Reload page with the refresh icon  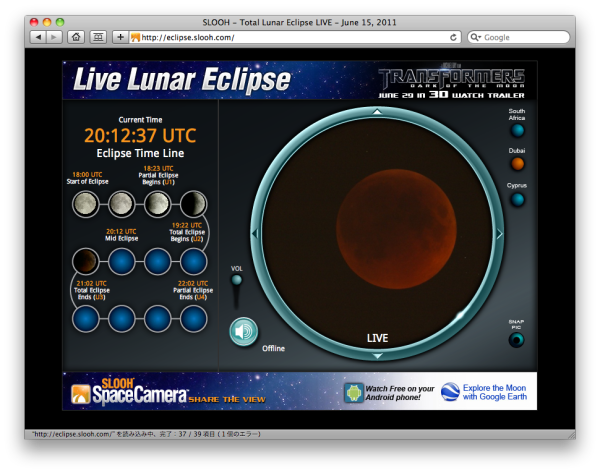click(453, 37)
